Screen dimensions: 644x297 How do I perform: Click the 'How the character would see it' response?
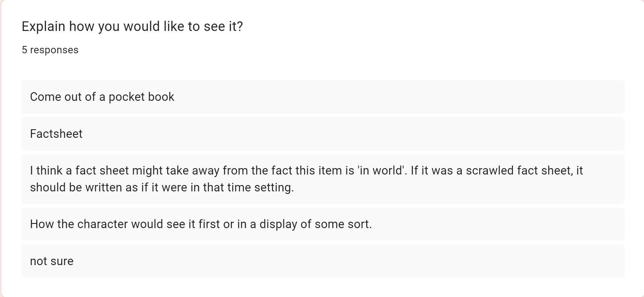point(201,224)
